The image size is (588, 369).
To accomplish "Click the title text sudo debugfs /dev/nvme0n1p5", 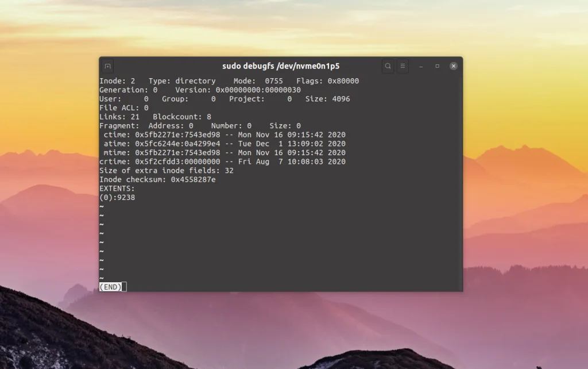I will (281, 66).
